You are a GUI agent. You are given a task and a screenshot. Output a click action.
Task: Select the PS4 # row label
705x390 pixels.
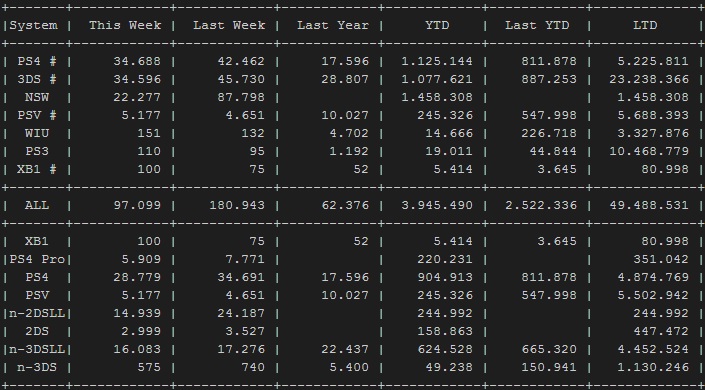pos(37,61)
